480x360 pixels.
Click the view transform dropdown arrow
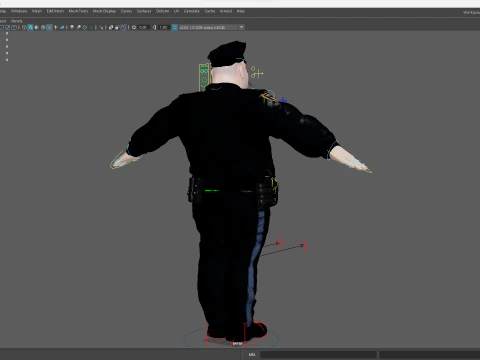[241, 27]
